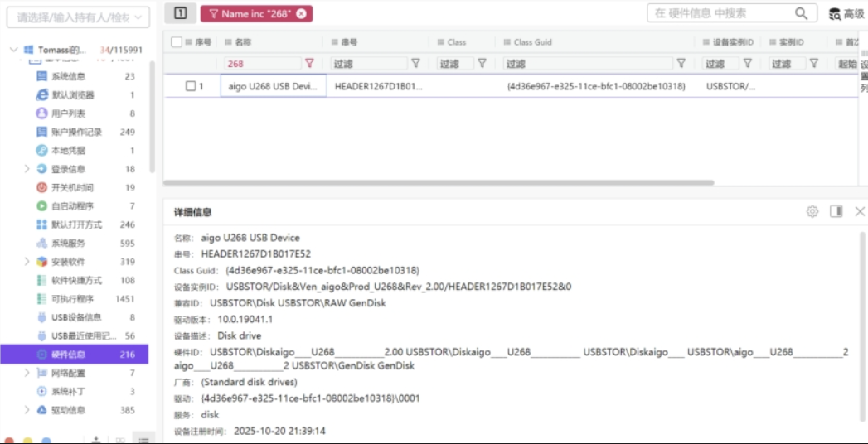868x444 pixels.
Task: Open the 请选择/输入持有人 dropdown
Action: tap(78, 17)
